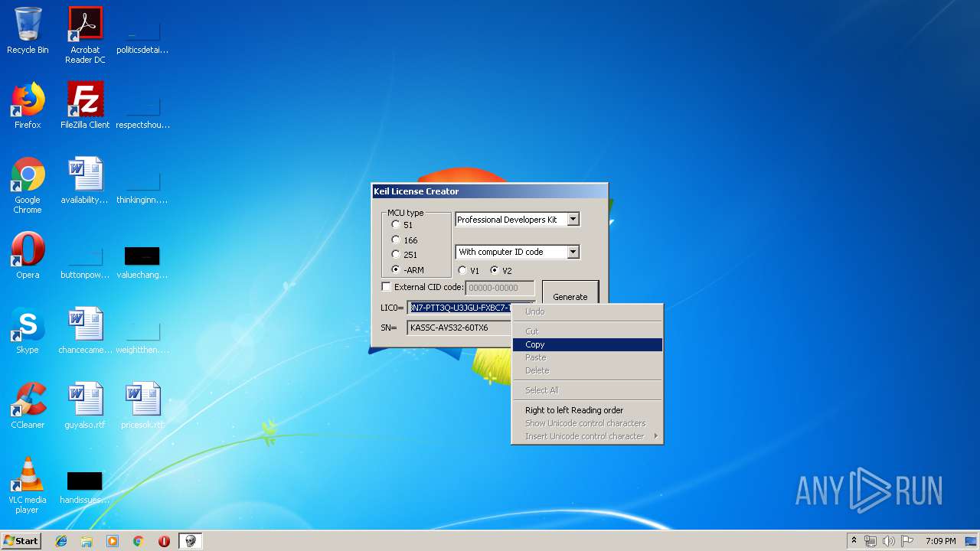This screenshot has height=551, width=980.
Task: Open Windows Explorer folder in taskbar
Action: [87, 541]
